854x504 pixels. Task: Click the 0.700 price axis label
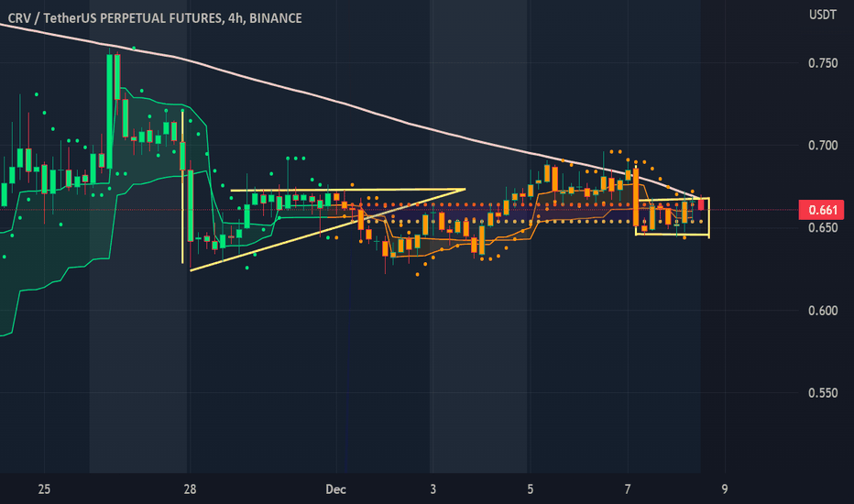point(823,146)
